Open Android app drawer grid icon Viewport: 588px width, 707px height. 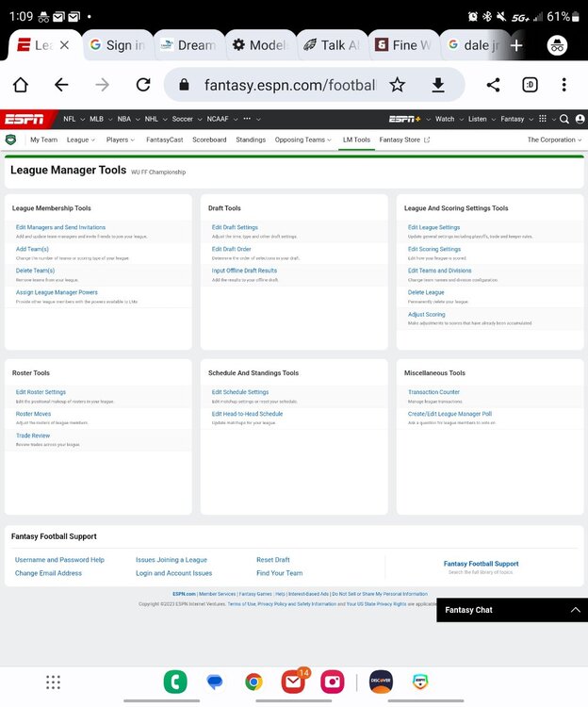click(x=53, y=682)
